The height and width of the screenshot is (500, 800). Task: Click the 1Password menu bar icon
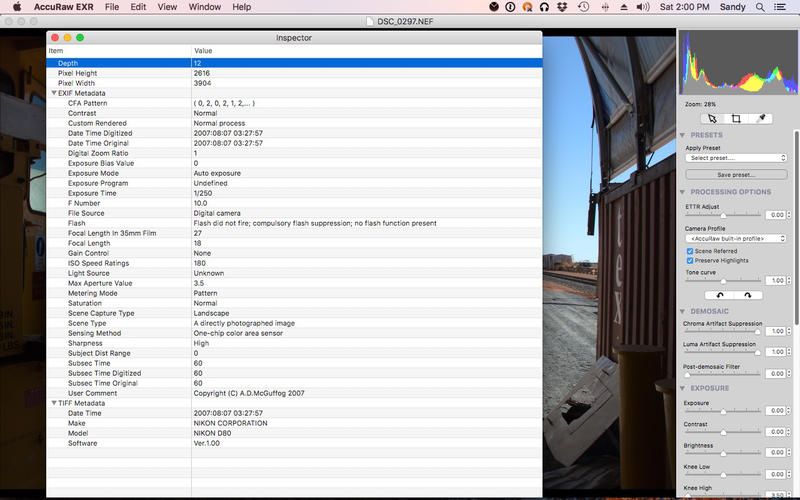click(x=510, y=7)
